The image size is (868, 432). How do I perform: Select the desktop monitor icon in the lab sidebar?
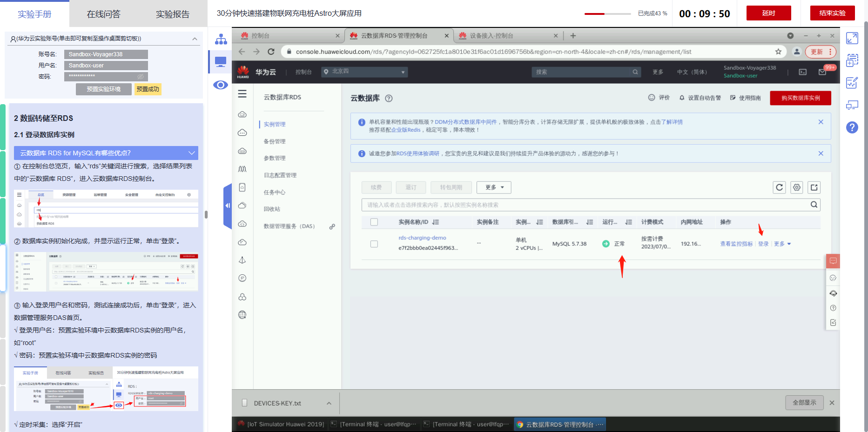tap(221, 61)
